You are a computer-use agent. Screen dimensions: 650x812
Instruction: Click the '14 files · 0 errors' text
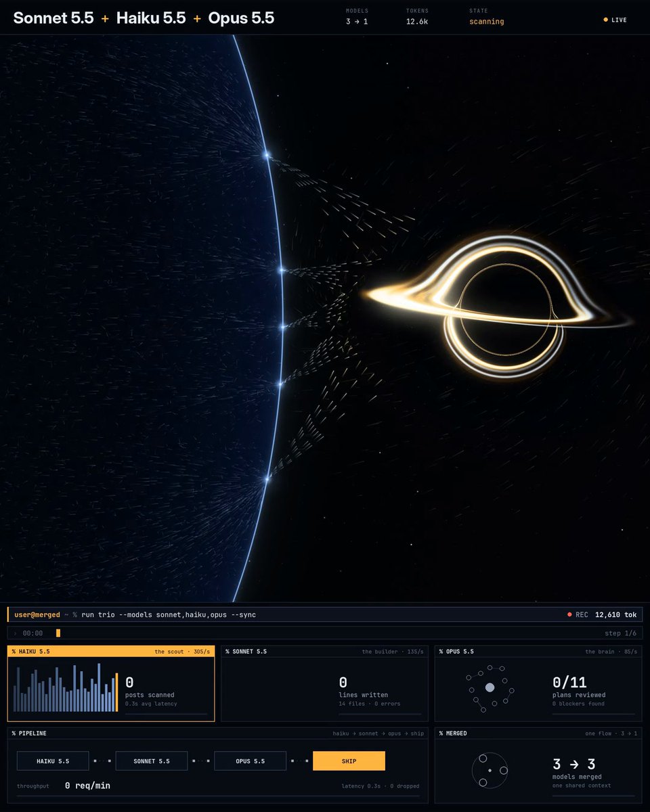pos(370,704)
